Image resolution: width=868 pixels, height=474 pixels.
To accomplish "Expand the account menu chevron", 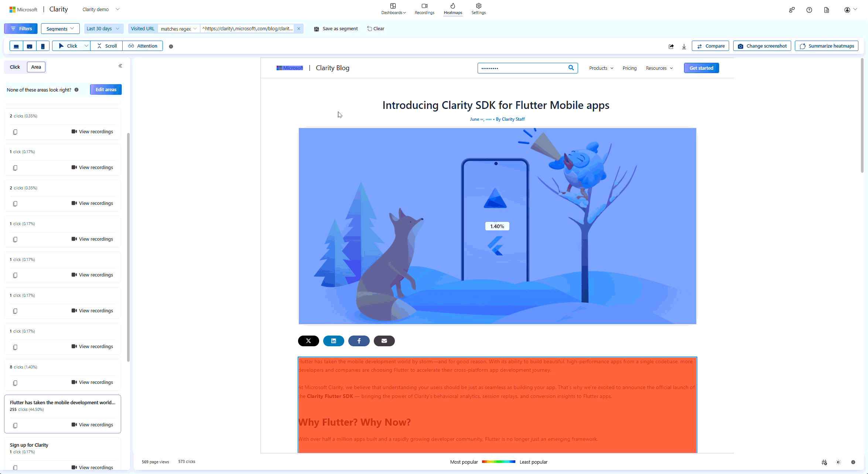I will coord(855,10).
